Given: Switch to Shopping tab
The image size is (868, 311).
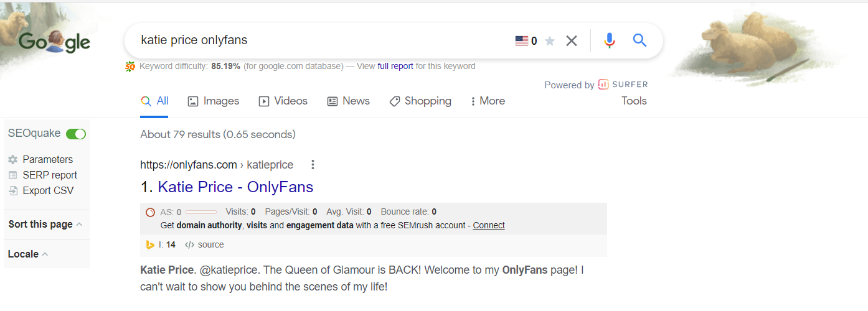Looking at the screenshot, I should click(x=420, y=101).
